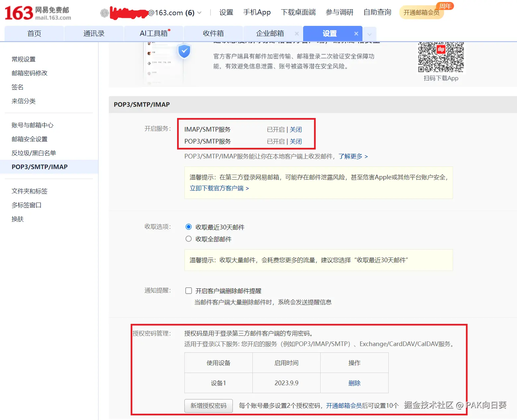This screenshot has width=517, height=420.
Task: Open the 了解更多 > link
Action: point(353,156)
